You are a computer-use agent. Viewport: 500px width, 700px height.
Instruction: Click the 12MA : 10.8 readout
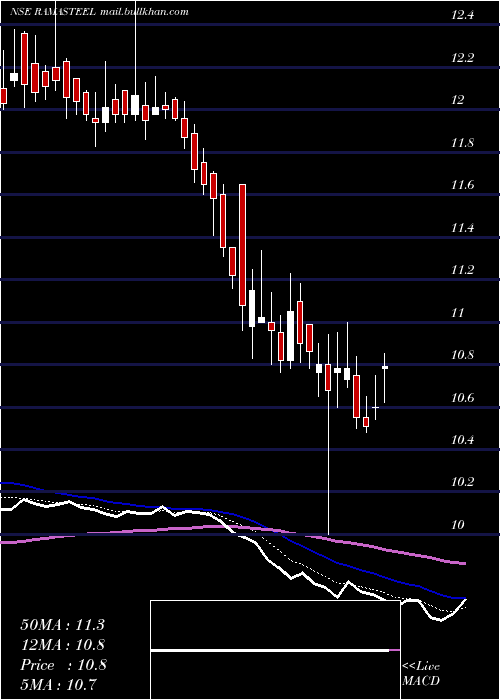click(x=62, y=645)
